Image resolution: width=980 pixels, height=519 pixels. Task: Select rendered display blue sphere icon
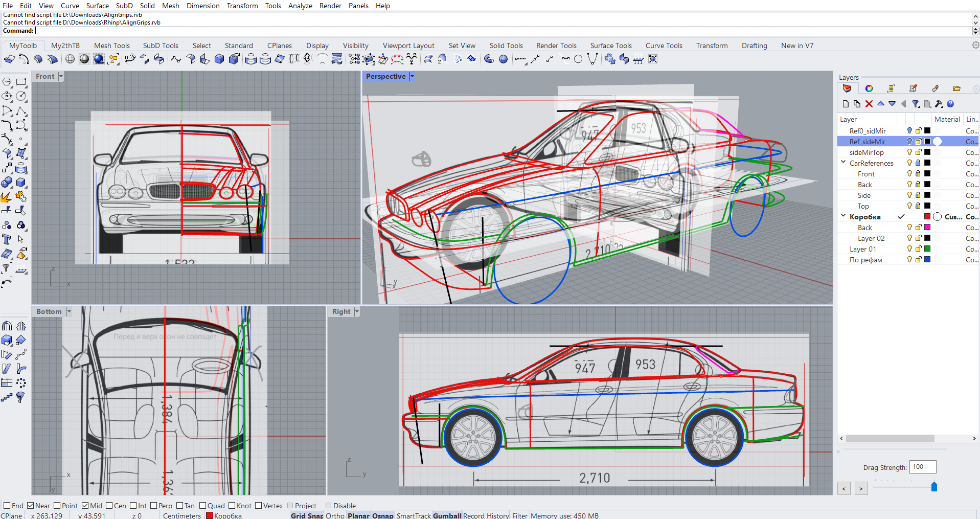[x=99, y=59]
